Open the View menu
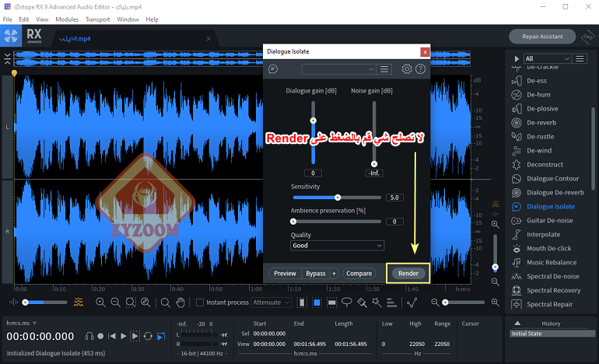Viewport: 599px width, 364px height. (42, 19)
